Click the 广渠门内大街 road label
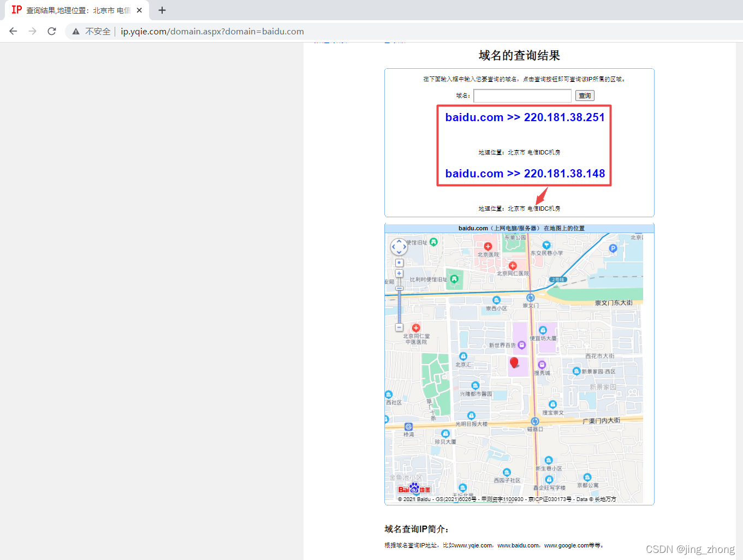Image resolution: width=743 pixels, height=560 pixels. 601,421
